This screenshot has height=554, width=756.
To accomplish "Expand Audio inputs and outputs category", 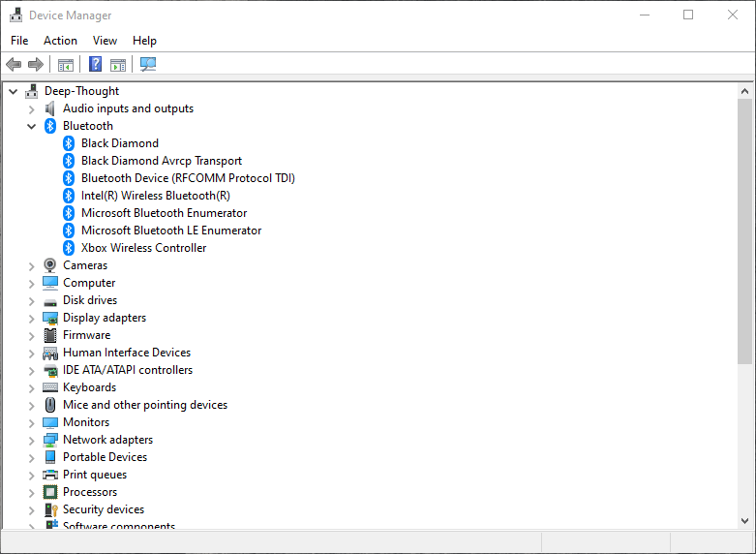I will [x=32, y=109].
